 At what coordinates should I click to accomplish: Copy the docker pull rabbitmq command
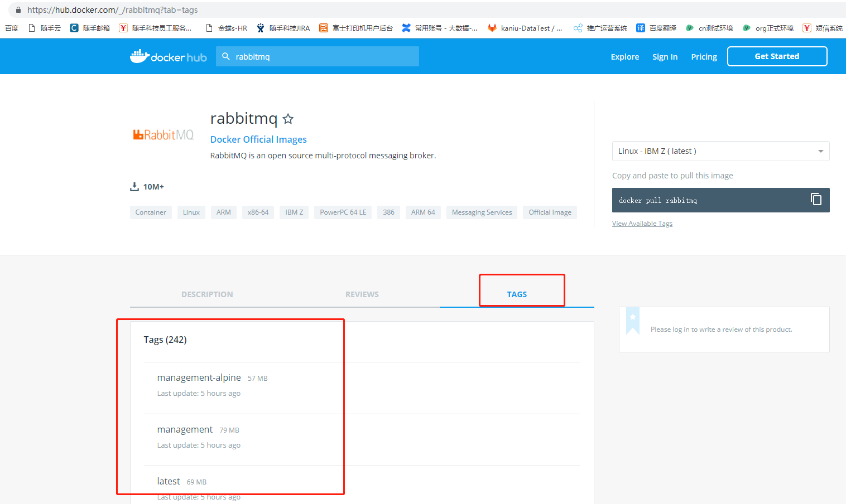(x=816, y=200)
